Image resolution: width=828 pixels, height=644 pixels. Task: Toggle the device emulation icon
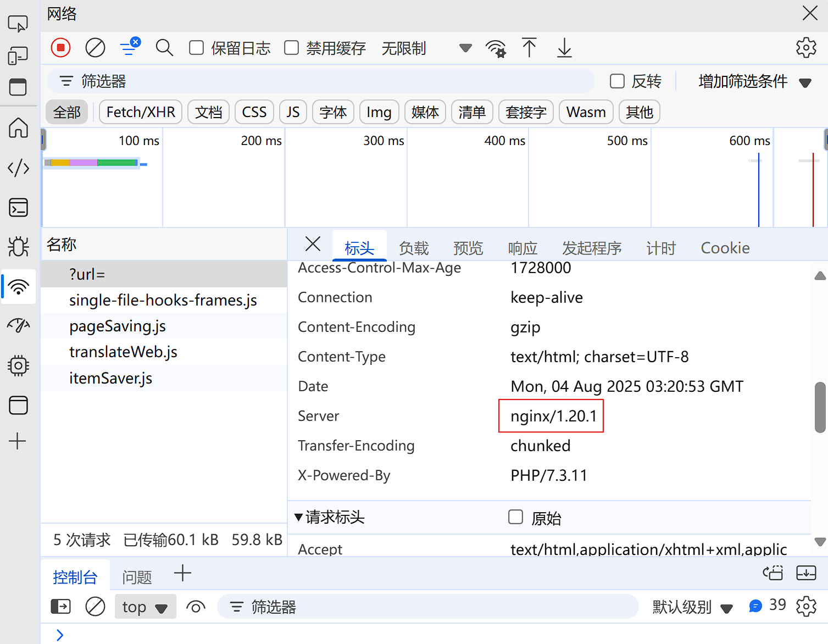tap(18, 55)
